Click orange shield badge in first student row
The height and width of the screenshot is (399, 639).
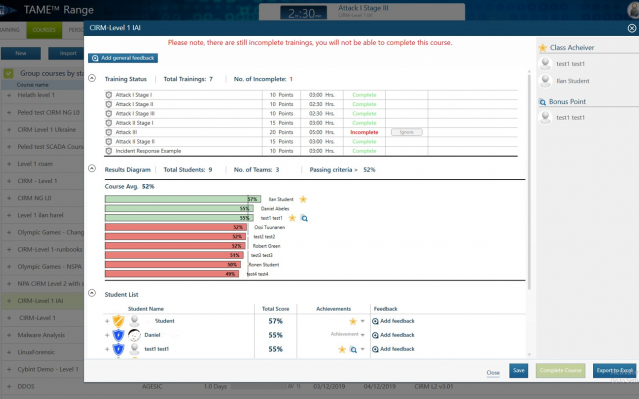tap(119, 321)
